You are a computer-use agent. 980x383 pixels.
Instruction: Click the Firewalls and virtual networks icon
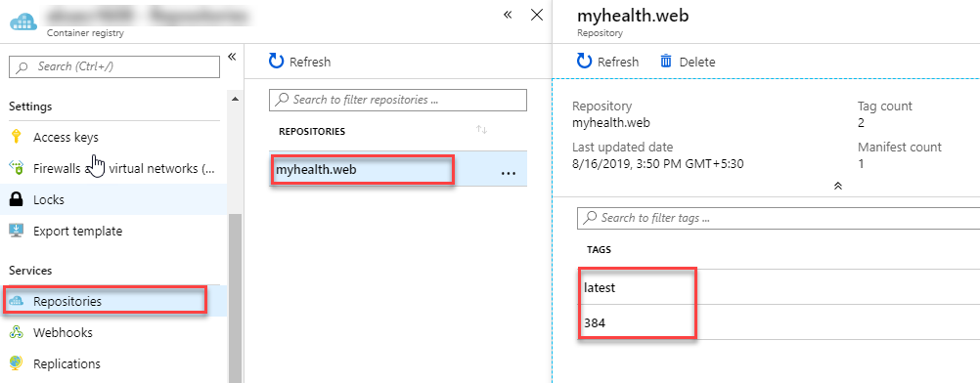pyautogui.click(x=17, y=168)
